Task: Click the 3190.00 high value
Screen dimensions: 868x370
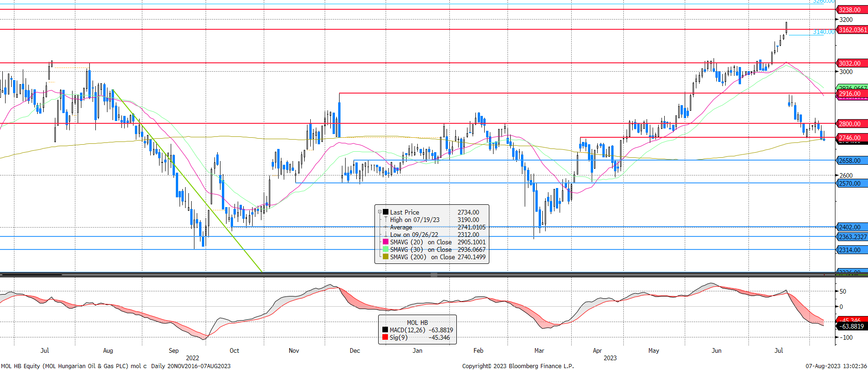Action: pyautogui.click(x=468, y=220)
